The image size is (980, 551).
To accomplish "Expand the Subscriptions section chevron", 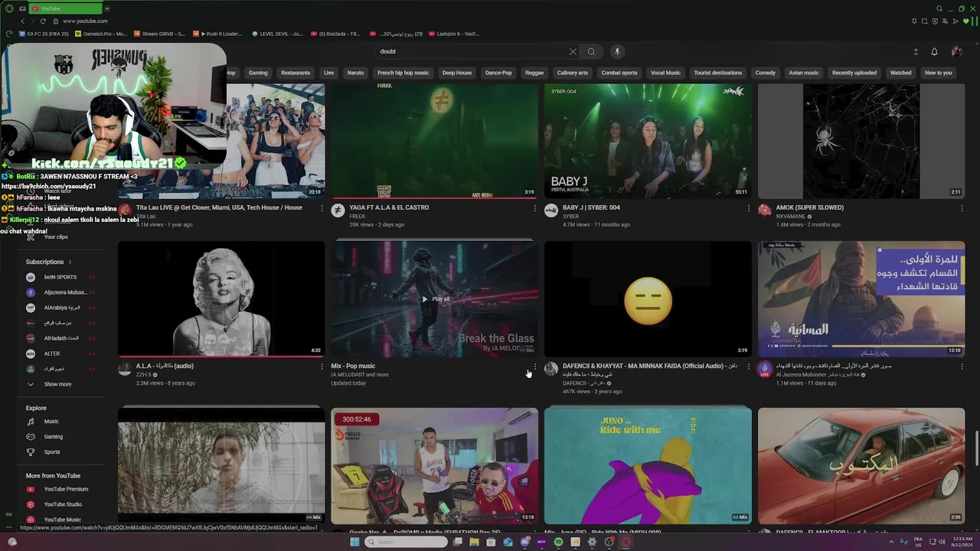I will click(x=70, y=262).
